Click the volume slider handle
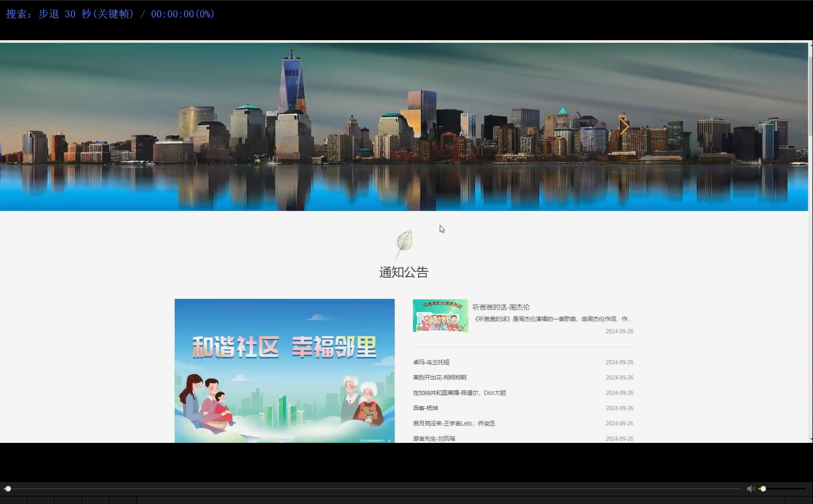The image size is (813, 504). [763, 488]
